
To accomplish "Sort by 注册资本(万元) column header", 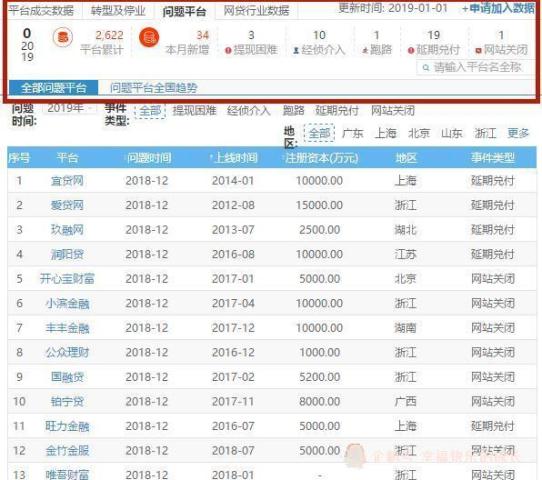I will (321, 158).
